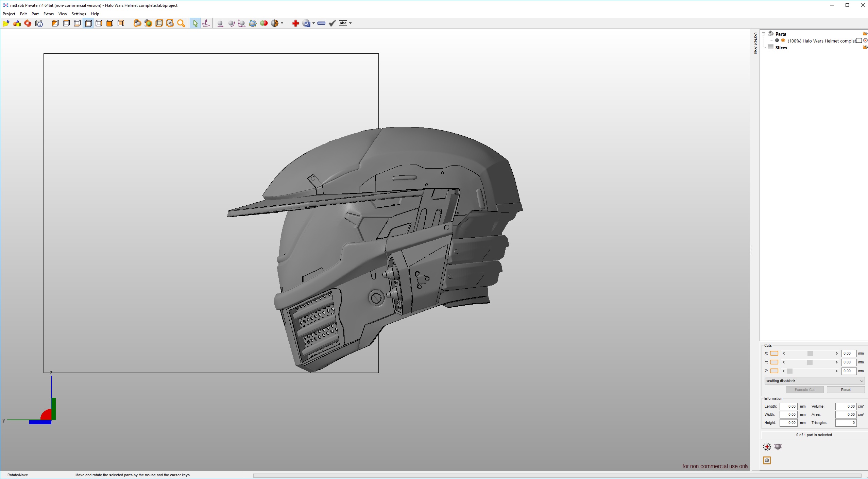Screen dimensions: 868x479
Task: Open the Extras menu
Action: point(49,14)
